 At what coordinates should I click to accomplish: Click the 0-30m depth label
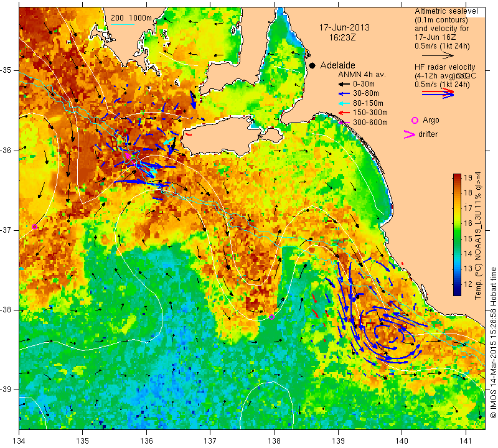tap(364, 84)
